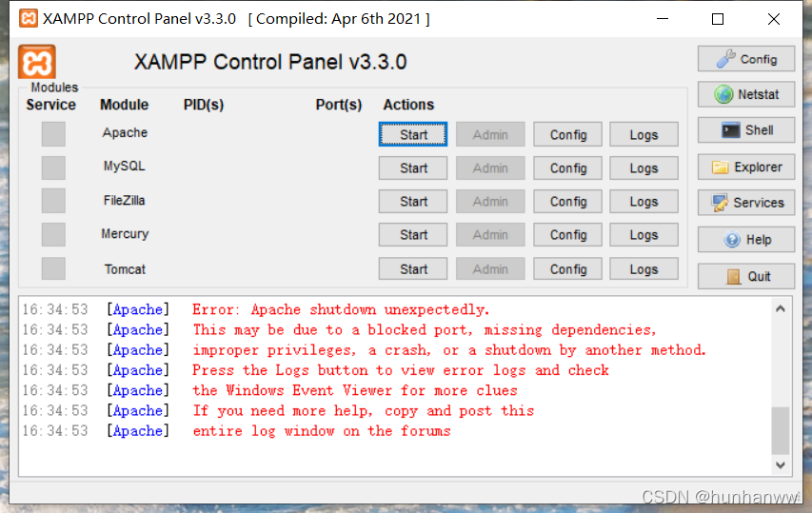Screen dimensions: 812x513
Task: Toggle the FileZilla service checkbox
Action: (x=53, y=201)
